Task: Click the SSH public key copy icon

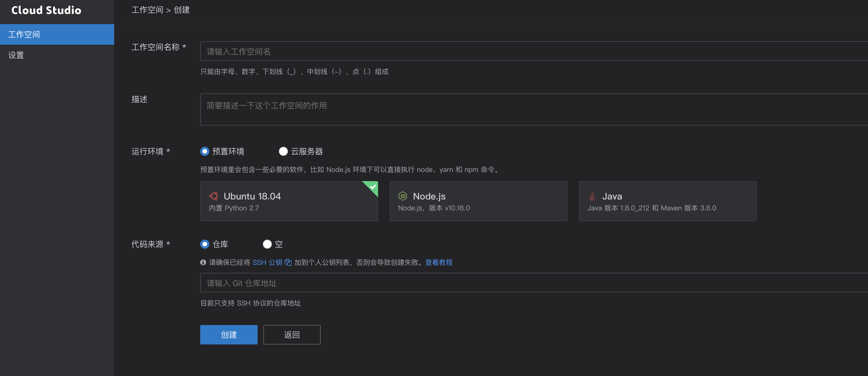Action: tap(288, 262)
